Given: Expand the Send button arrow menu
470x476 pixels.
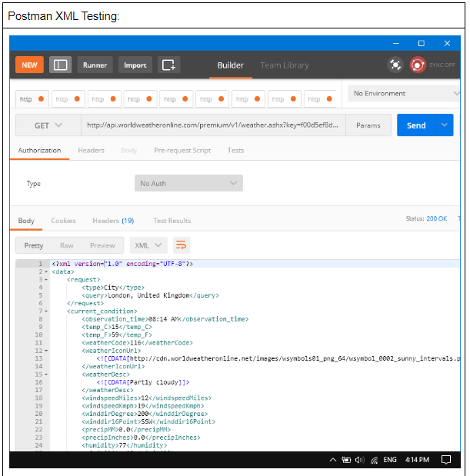Looking at the screenshot, I should pyautogui.click(x=445, y=125).
